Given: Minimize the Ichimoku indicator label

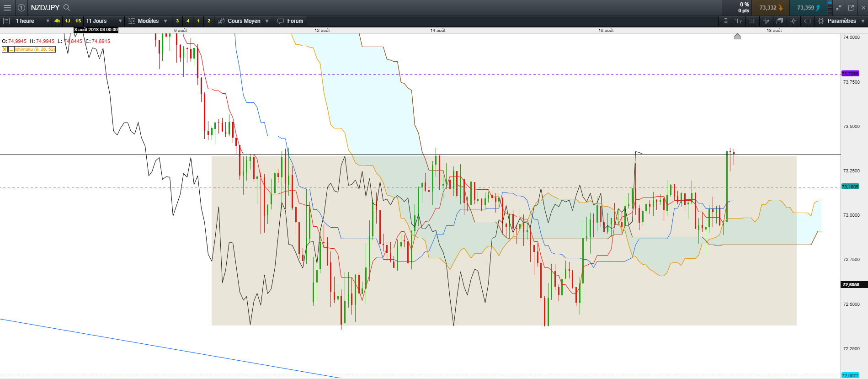Looking at the screenshot, I should (x=11, y=49).
